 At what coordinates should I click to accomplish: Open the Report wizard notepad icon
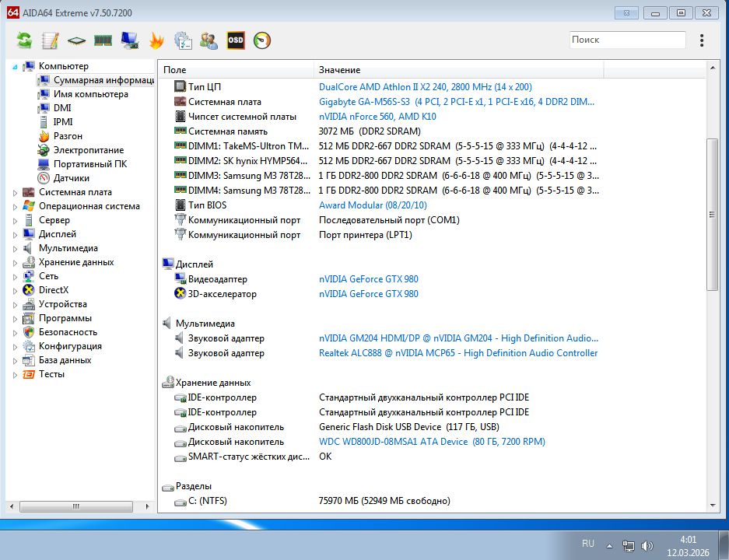51,40
